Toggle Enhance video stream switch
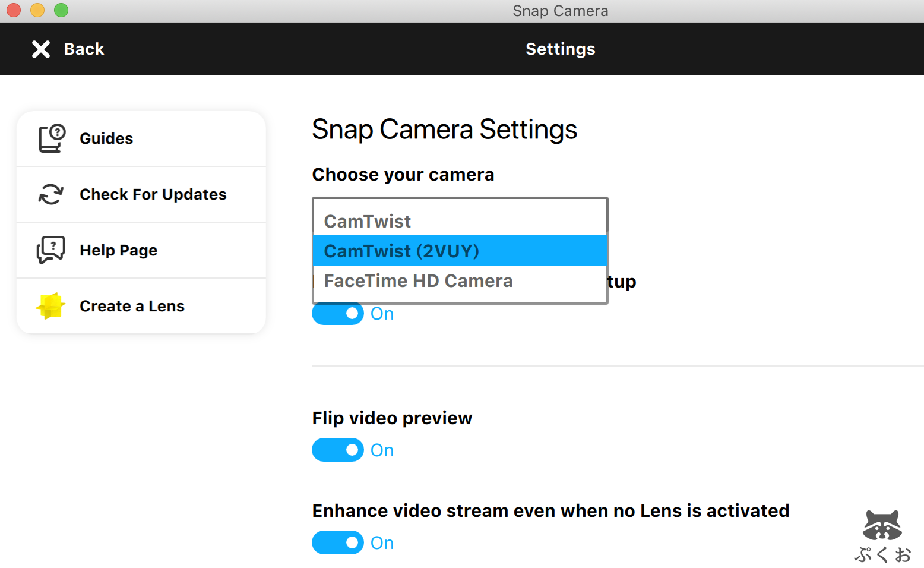This screenshot has height=568, width=924. click(338, 542)
